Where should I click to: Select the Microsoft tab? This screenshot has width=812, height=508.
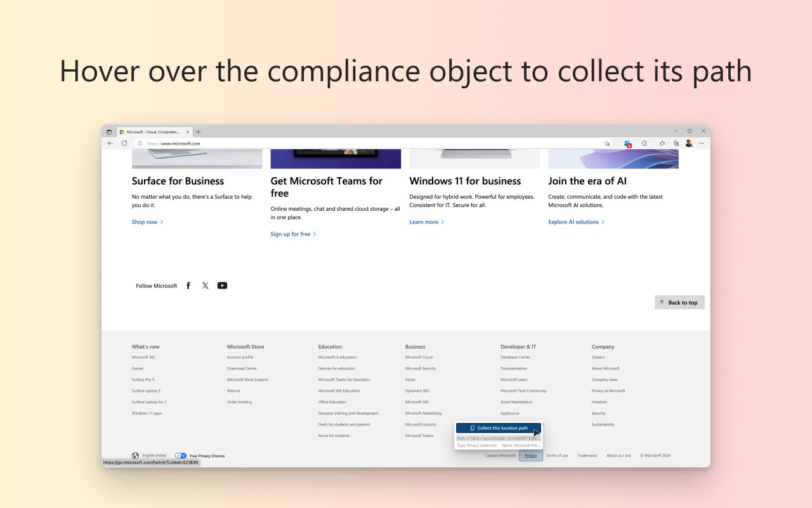click(x=153, y=132)
